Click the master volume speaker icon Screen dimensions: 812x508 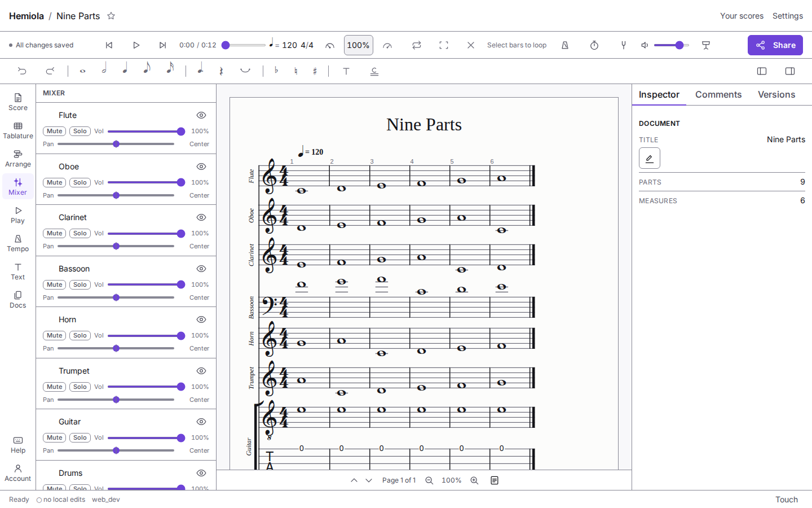coord(645,45)
